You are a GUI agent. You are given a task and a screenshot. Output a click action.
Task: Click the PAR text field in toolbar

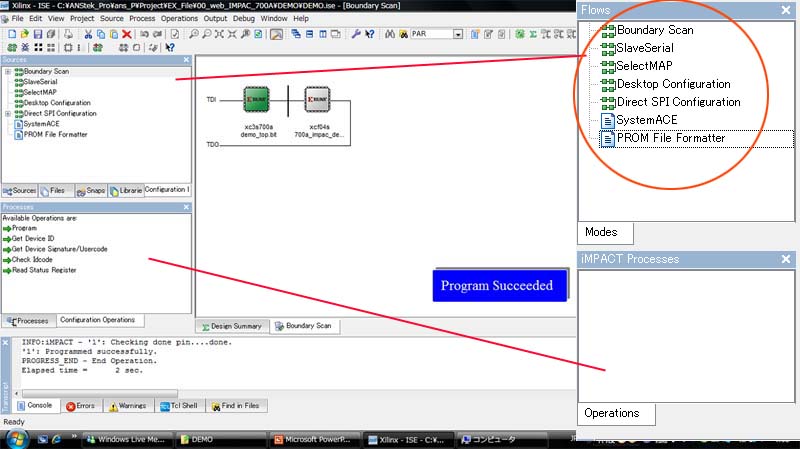click(x=431, y=34)
